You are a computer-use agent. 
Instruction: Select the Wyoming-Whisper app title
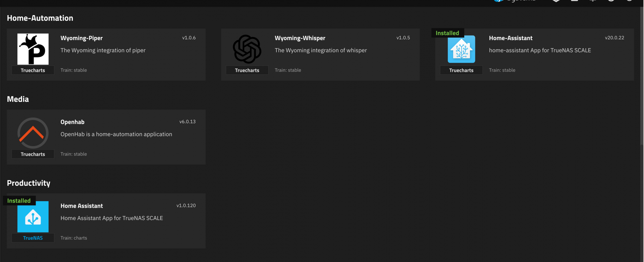click(x=300, y=38)
